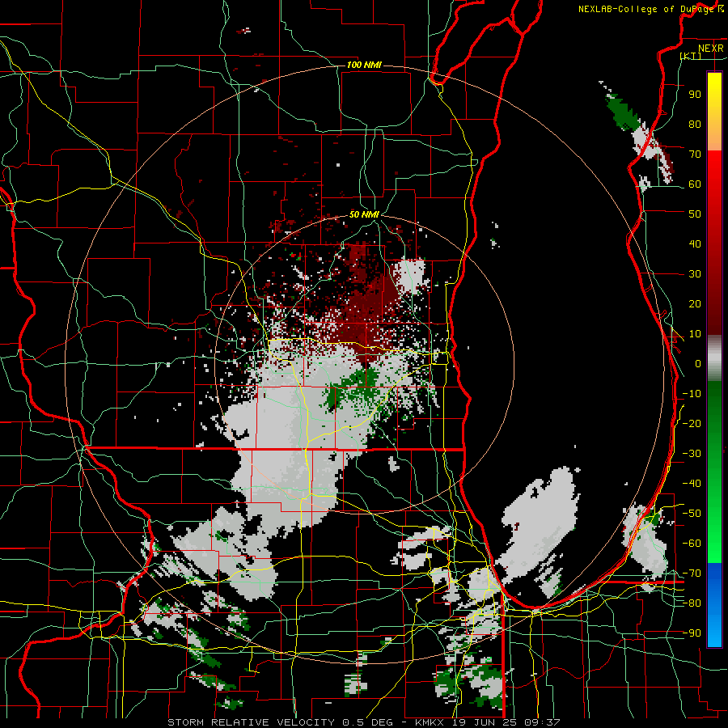Screen dimensions: 728x728
Task: Click the 100 NMI range ring label
Action: pos(364,65)
